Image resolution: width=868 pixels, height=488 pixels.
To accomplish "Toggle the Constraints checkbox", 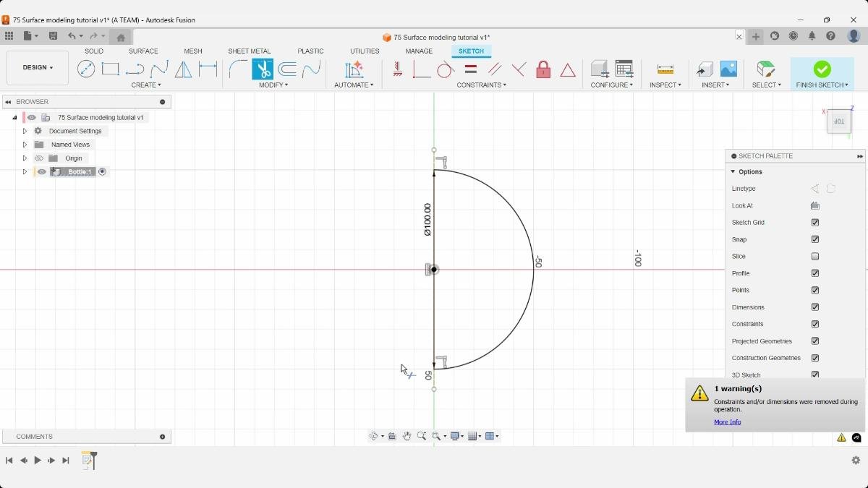I will [815, 324].
